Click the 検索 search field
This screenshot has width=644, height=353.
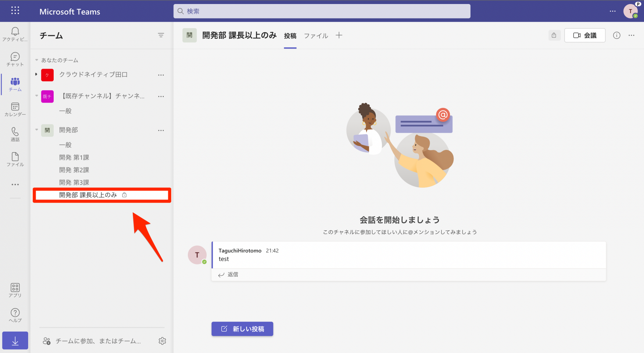[x=321, y=11]
